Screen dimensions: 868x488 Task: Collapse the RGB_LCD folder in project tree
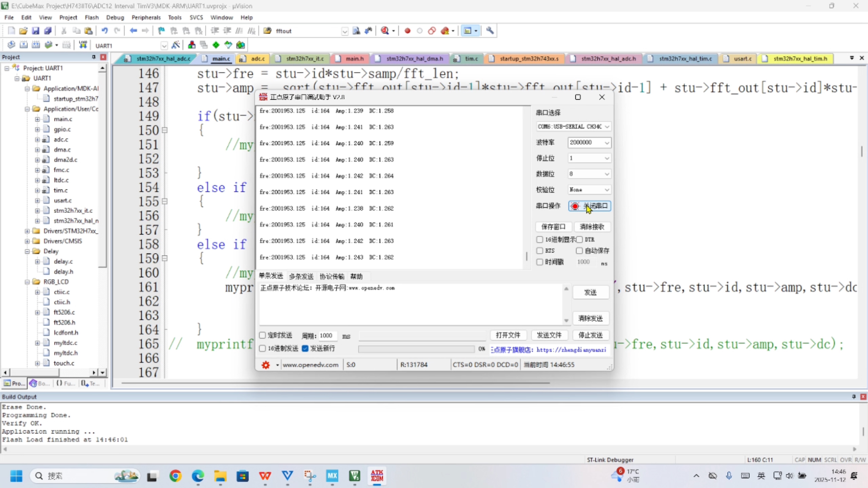pyautogui.click(x=27, y=282)
